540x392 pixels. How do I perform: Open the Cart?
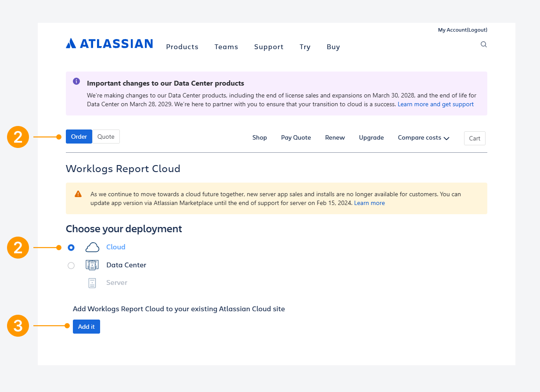[x=475, y=138]
